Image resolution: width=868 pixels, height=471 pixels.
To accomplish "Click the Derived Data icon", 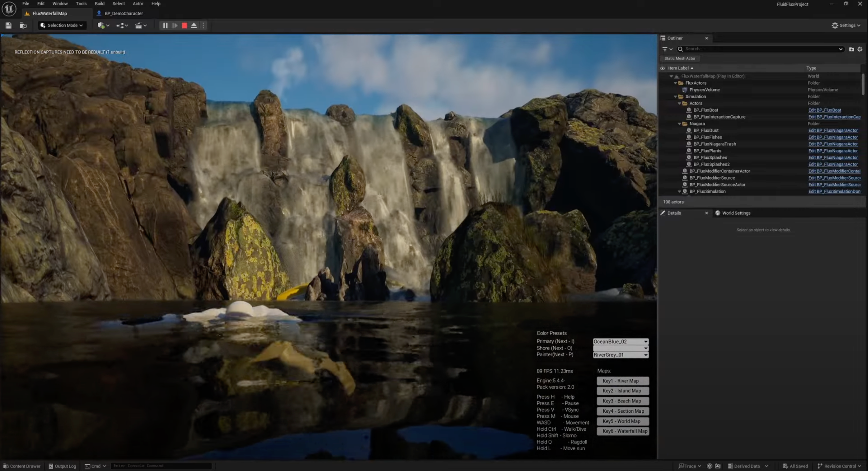I will point(730,466).
